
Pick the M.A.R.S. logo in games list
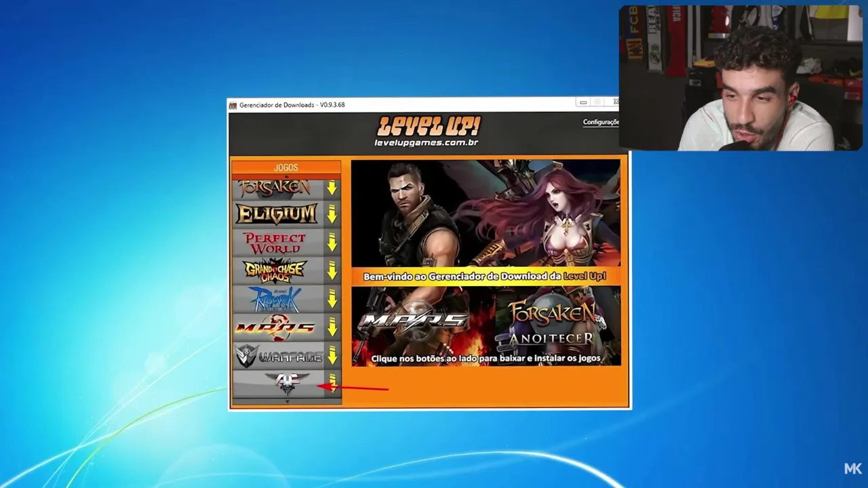[x=275, y=327]
